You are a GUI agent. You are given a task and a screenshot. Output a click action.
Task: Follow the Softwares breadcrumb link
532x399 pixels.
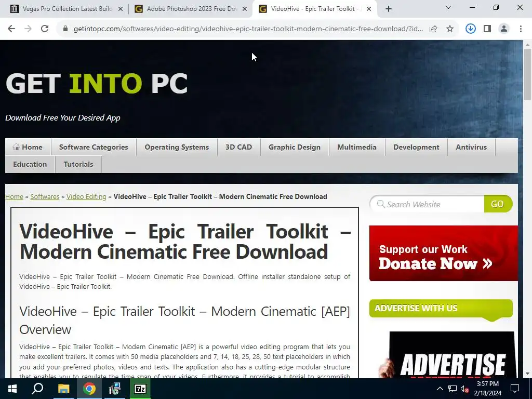(45, 197)
